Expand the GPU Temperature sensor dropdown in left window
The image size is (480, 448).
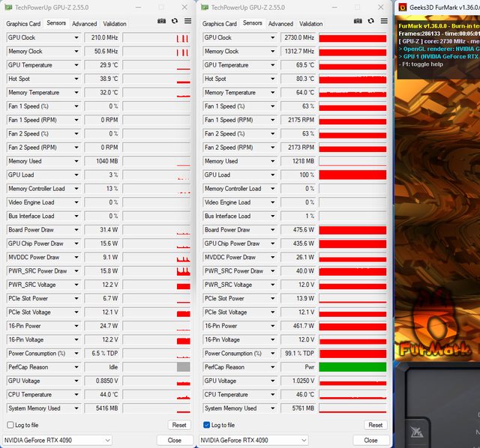point(76,65)
